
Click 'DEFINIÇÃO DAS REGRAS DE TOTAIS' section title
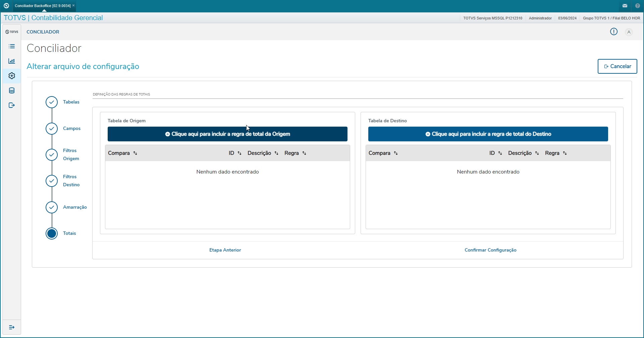pyautogui.click(x=121, y=94)
